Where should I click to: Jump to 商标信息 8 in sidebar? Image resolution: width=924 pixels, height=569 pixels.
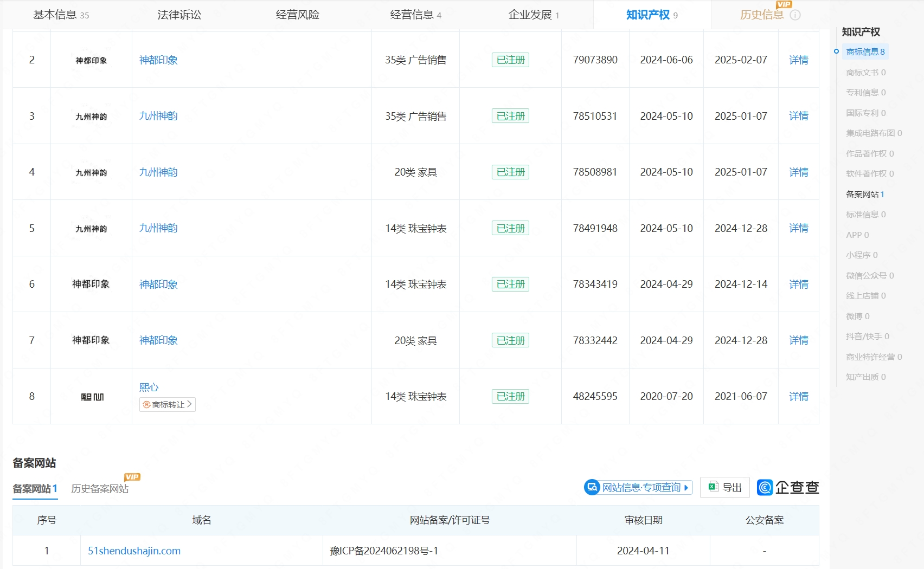click(x=865, y=52)
